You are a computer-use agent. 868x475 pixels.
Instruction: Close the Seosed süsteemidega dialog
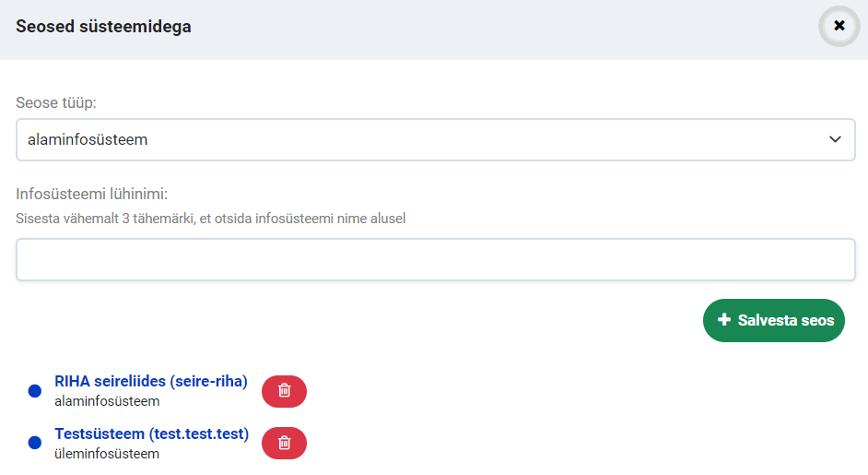pos(839,26)
